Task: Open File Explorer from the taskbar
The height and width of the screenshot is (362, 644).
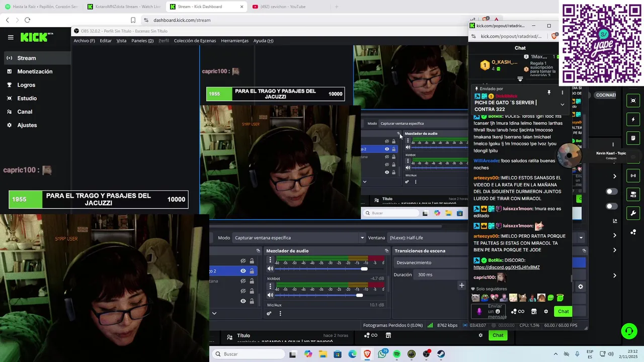Action: (x=323, y=354)
